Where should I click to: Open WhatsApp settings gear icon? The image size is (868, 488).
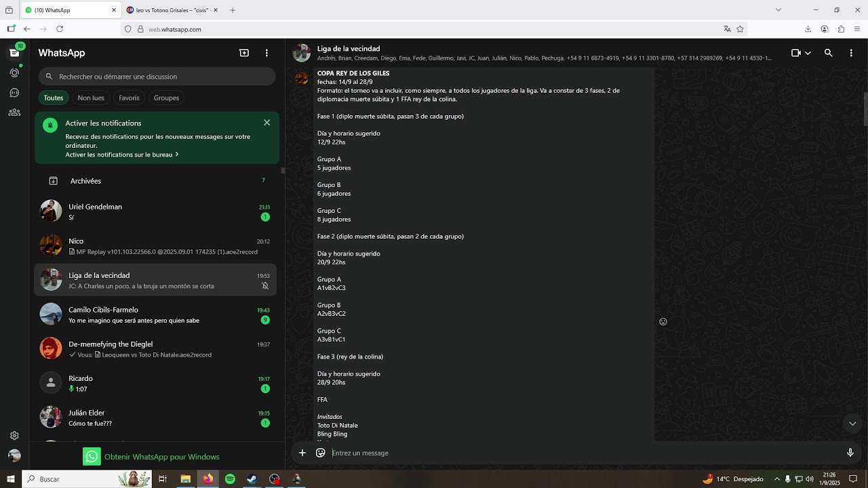tap(14, 436)
